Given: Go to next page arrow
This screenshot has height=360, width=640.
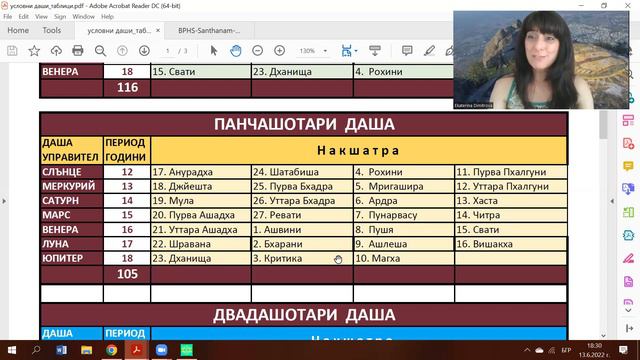Looking at the screenshot, I should [144, 51].
